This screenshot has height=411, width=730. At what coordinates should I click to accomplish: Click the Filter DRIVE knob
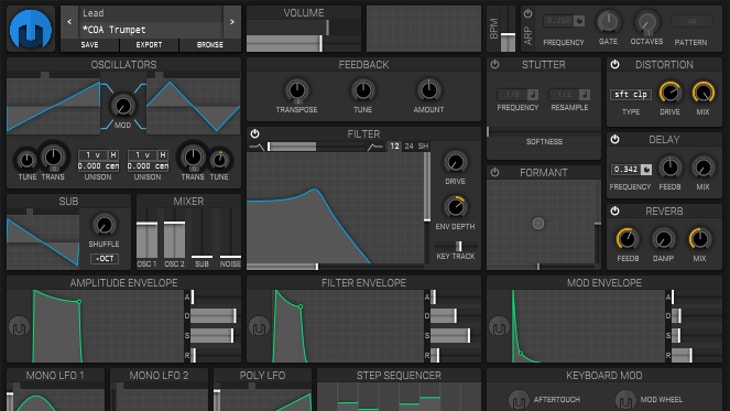click(x=455, y=162)
